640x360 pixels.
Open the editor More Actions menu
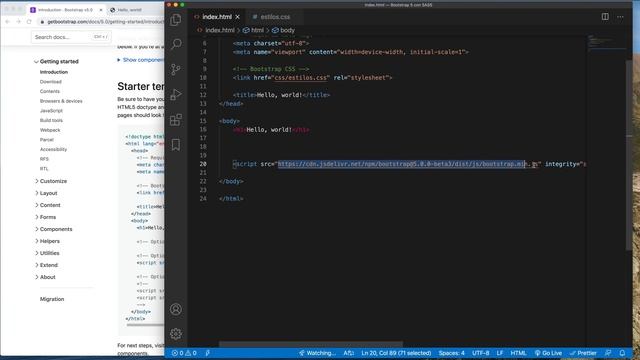pos(620,17)
